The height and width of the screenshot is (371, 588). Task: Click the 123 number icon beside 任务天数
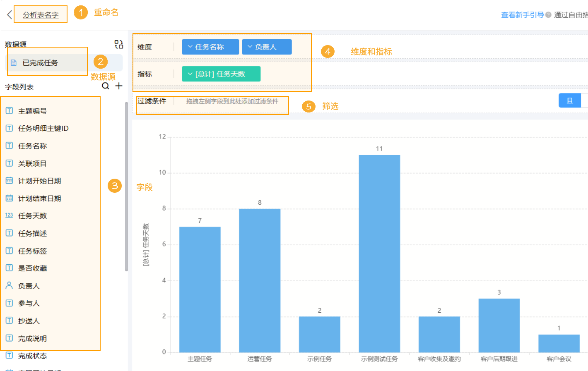[9, 215]
